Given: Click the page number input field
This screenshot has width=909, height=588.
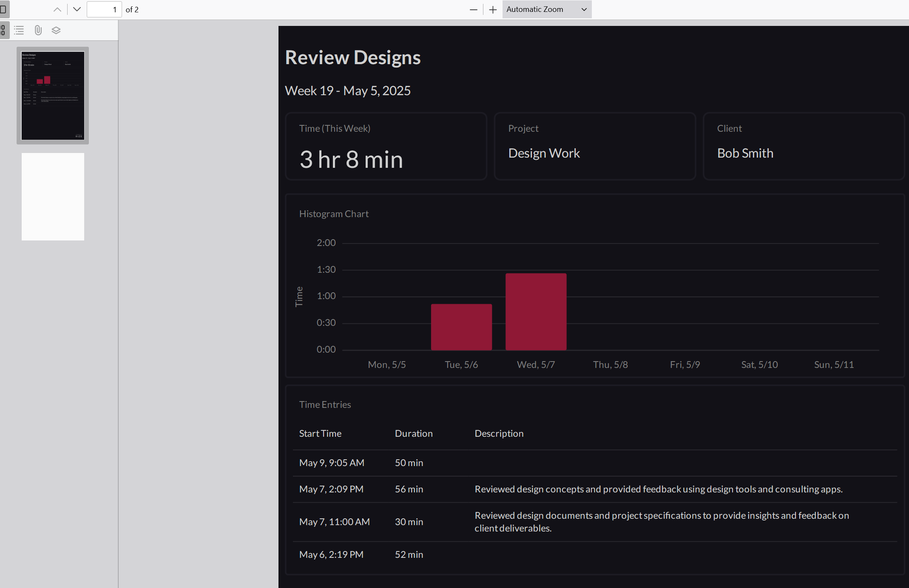Looking at the screenshot, I should point(104,9).
